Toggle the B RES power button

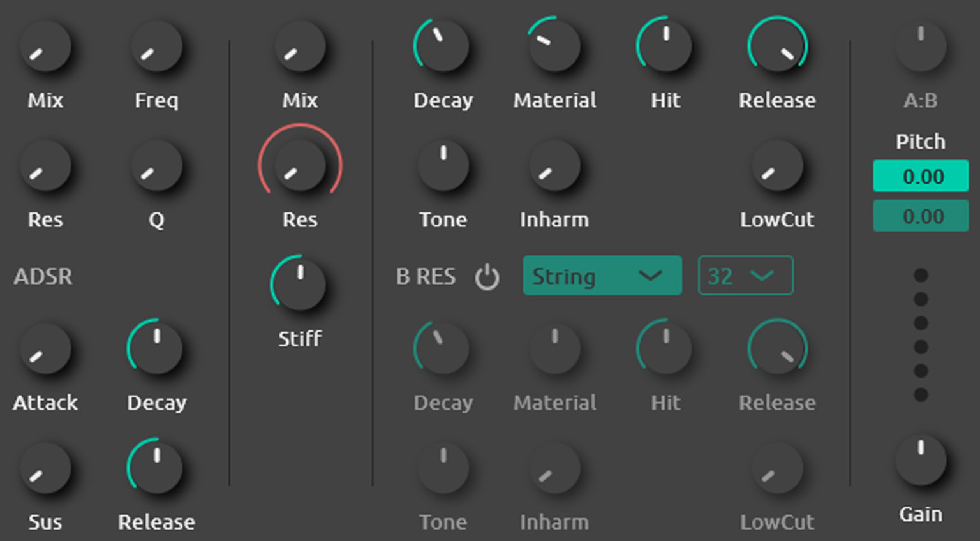487,277
